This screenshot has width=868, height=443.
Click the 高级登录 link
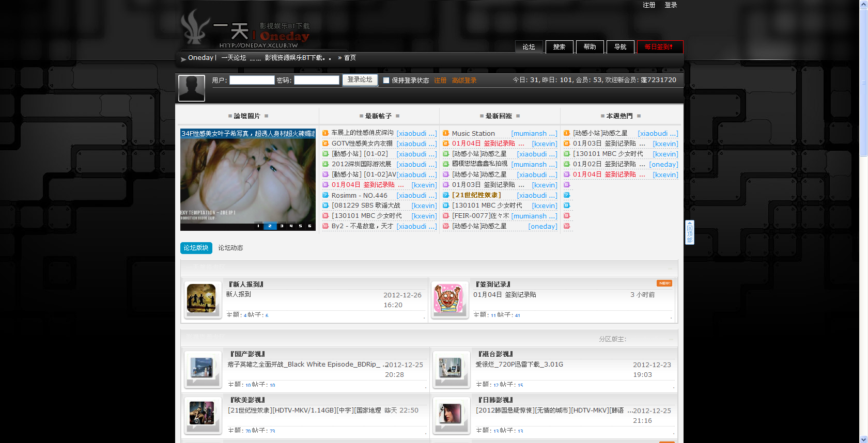[464, 81]
